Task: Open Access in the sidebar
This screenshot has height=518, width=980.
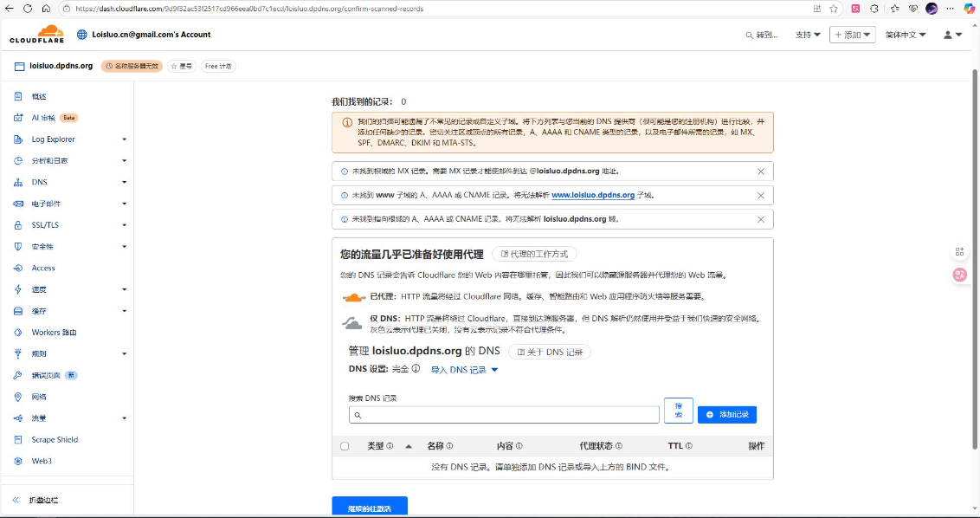Action: [43, 268]
